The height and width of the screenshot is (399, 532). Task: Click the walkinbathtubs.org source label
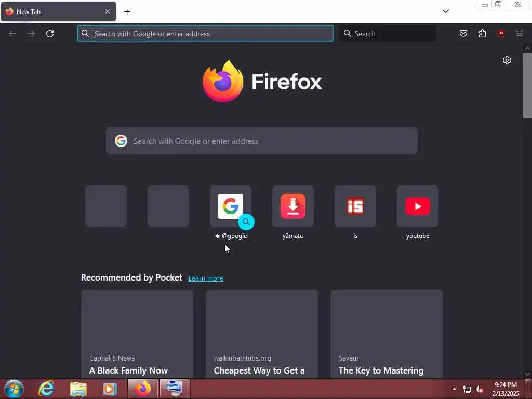(x=243, y=358)
